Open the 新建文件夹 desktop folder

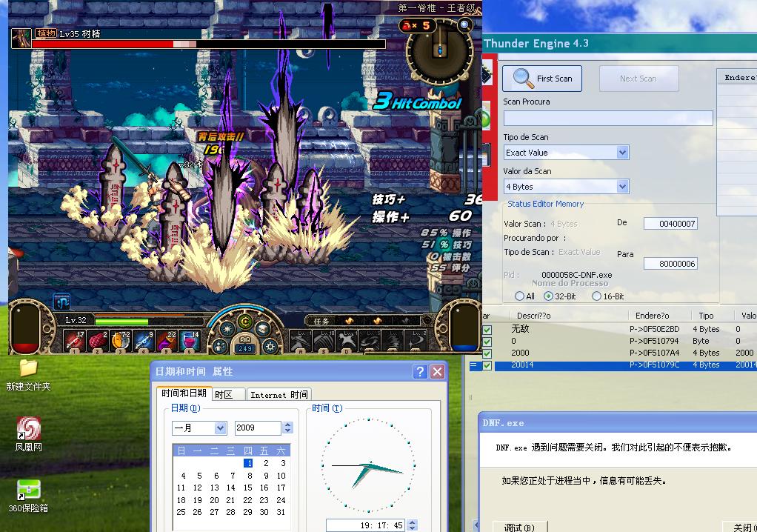coord(28,375)
